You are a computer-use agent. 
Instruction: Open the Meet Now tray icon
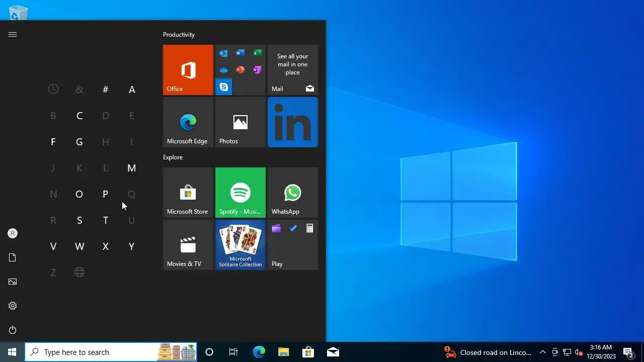pyautogui.click(x=555, y=352)
